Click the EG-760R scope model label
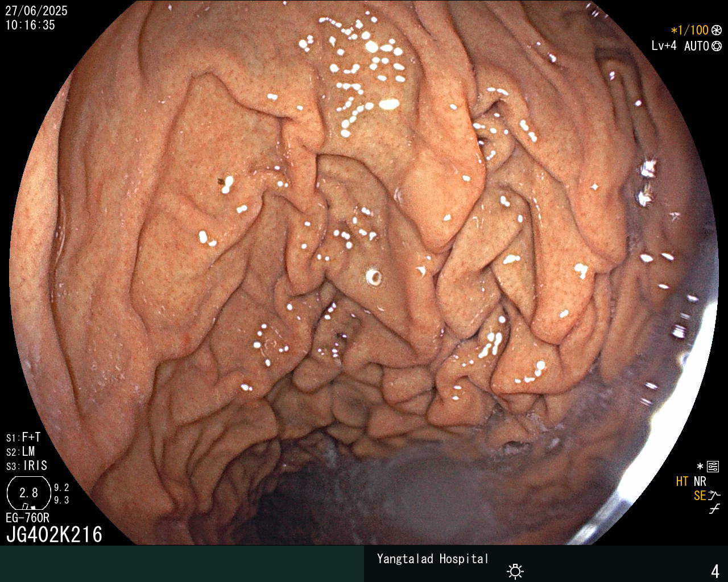The width and height of the screenshot is (728, 582). coord(27,518)
